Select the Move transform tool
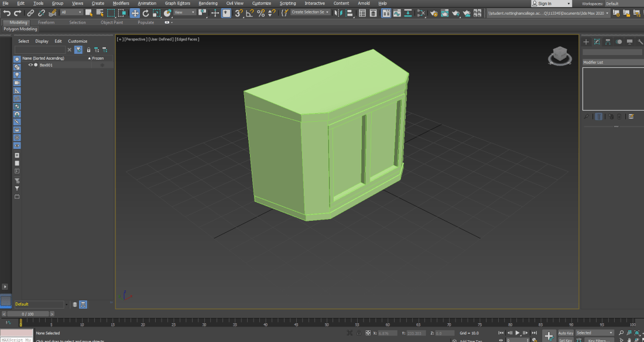Screen dimensions: 644x342 point(135,13)
